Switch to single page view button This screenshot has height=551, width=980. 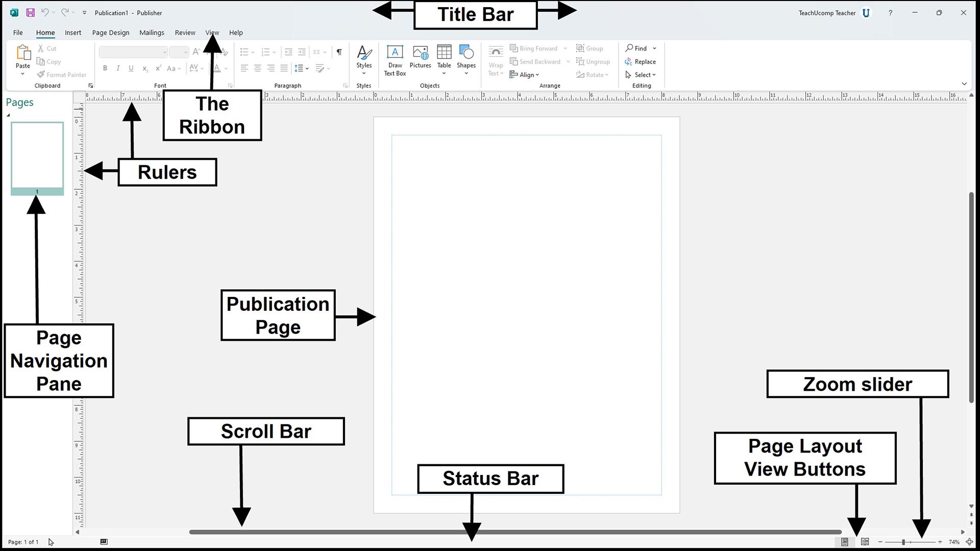845,542
